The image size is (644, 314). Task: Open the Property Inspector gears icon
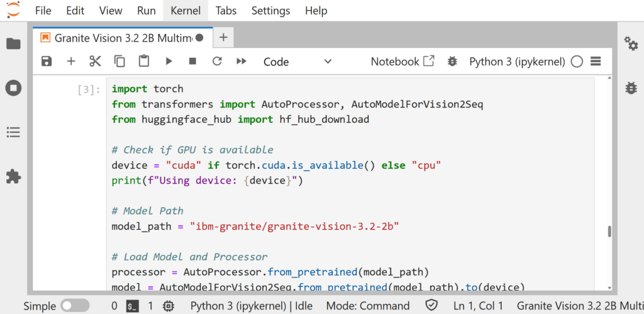tap(631, 43)
